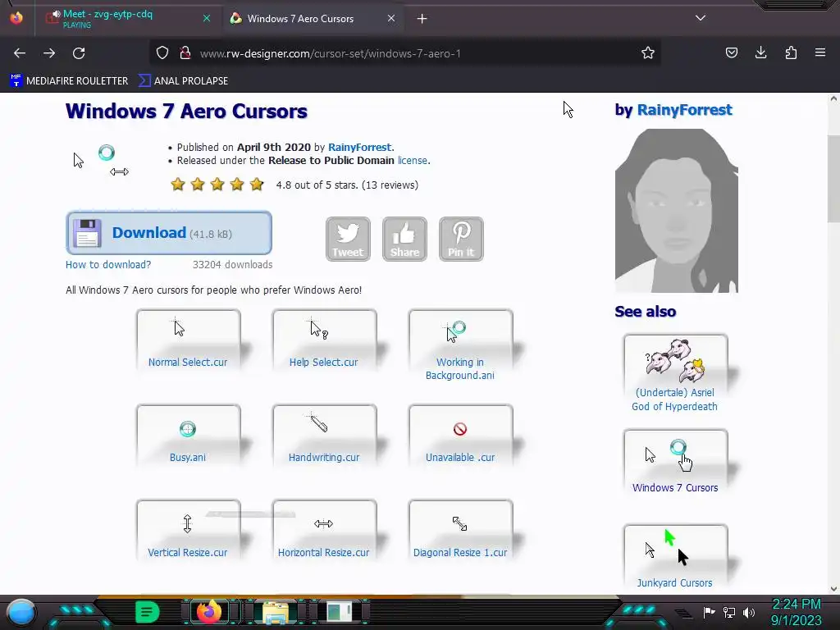Click the address bar URL field
Screen dimensions: 840x630
(407, 53)
